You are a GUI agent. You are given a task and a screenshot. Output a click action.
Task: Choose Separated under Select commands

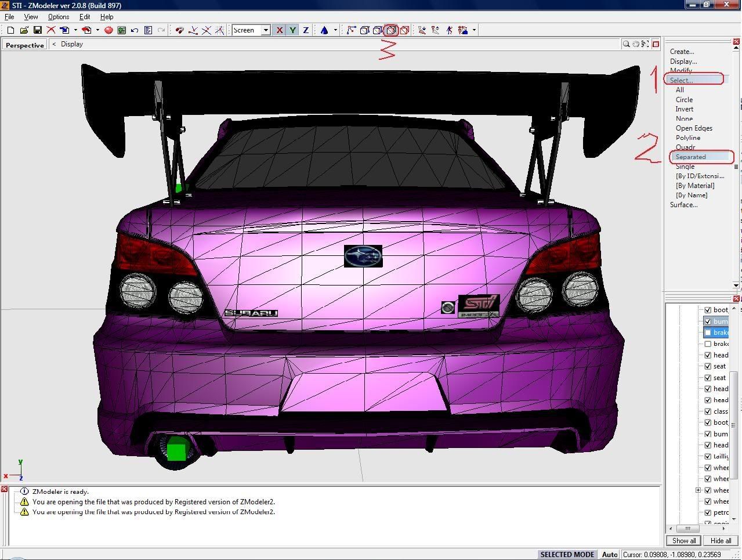[690, 157]
